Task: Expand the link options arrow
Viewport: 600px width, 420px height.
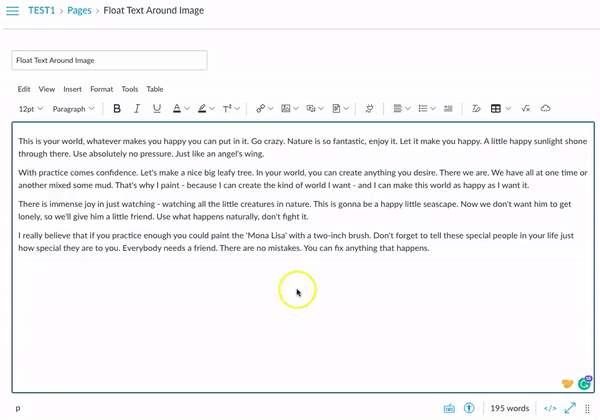Action: coord(271,109)
